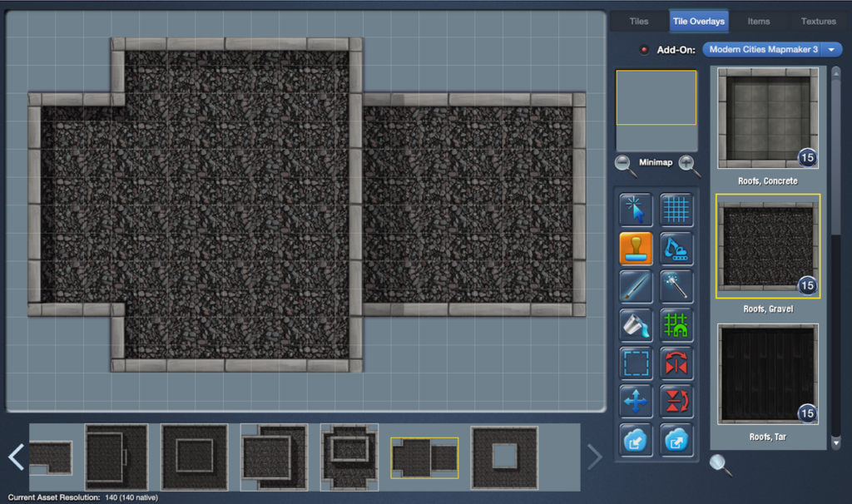Screen dimensions: 852x504
Task: Show next tile variants with right arrow
Action: coord(594,457)
